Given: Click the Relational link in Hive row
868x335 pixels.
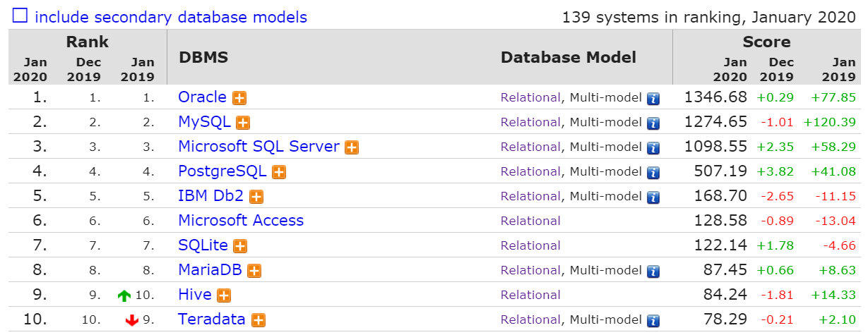Looking at the screenshot, I should (530, 295).
